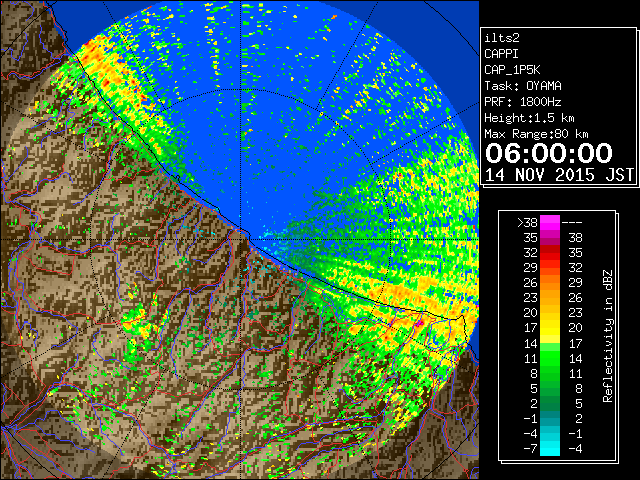Click the ">38" legend label
640x480 pixels.
[527, 223]
